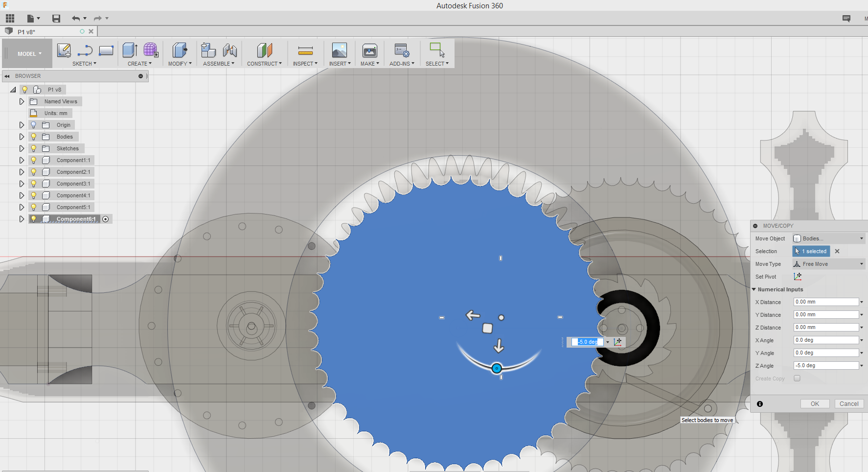
Task: Click the 1 selected selection button
Action: click(x=811, y=251)
